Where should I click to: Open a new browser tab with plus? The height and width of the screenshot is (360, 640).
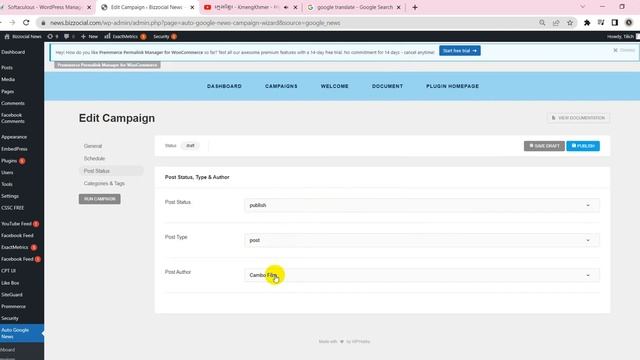tap(415, 7)
